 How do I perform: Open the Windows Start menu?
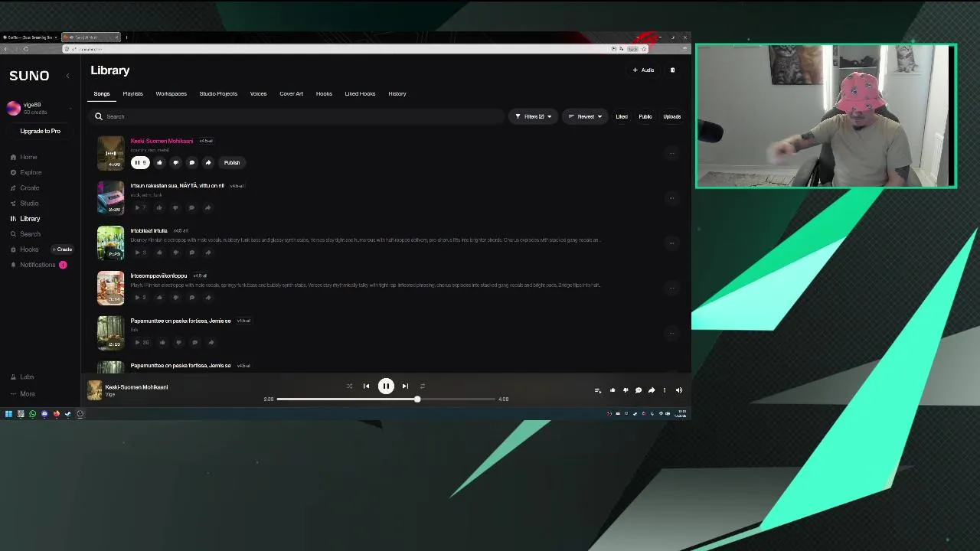pos(8,414)
